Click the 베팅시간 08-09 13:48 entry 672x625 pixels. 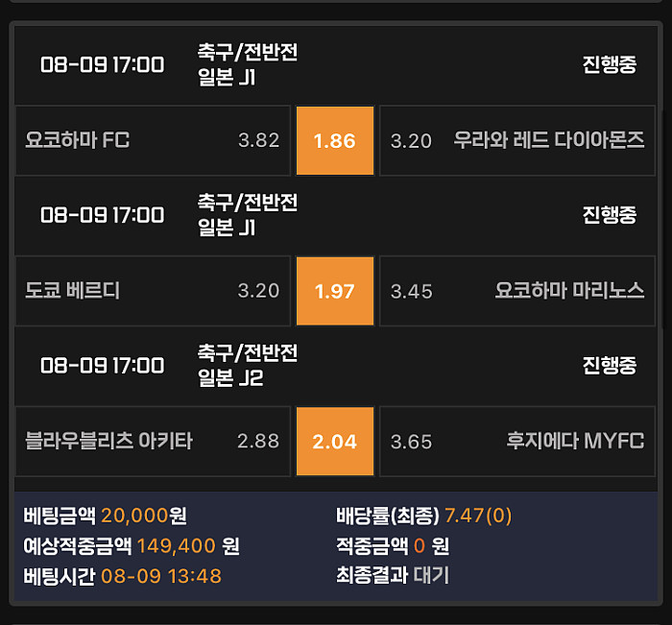click(160, 576)
